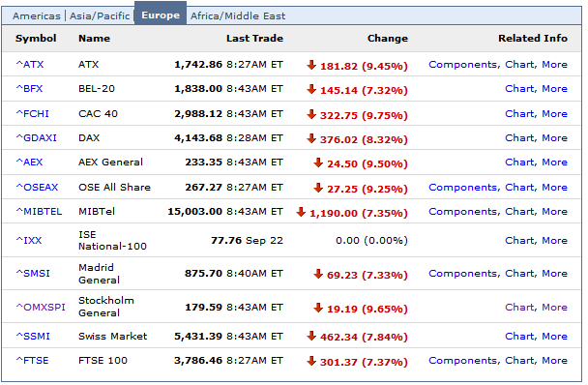Open More info for OSE All Share
This screenshot has height=385, width=588.
(554, 188)
